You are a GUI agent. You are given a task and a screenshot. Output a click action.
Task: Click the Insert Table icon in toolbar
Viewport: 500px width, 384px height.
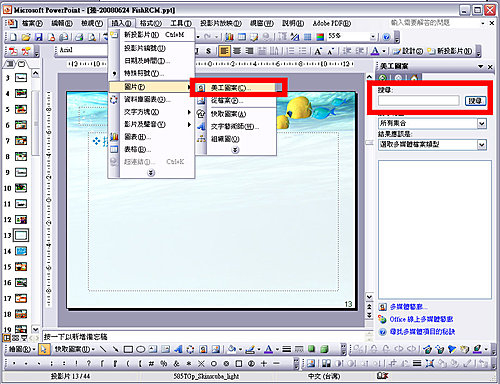click(242, 37)
